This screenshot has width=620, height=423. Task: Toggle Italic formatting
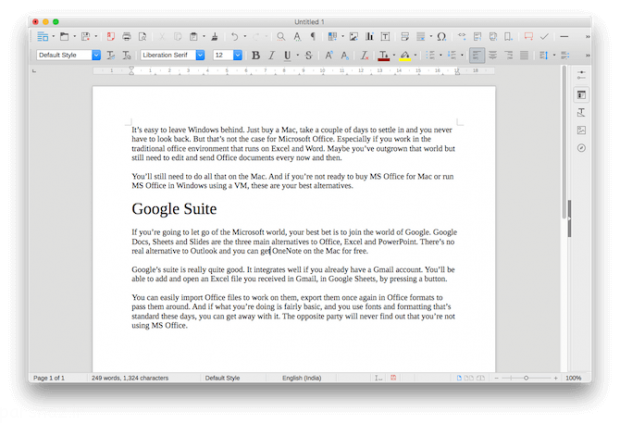click(x=271, y=55)
